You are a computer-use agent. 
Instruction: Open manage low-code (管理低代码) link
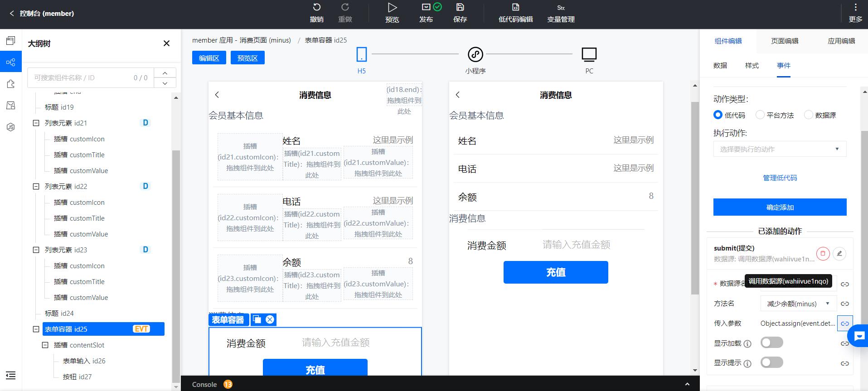(780, 178)
